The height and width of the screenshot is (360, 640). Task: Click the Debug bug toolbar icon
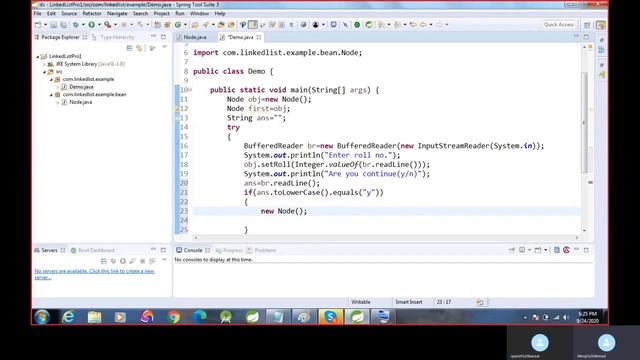76,25
